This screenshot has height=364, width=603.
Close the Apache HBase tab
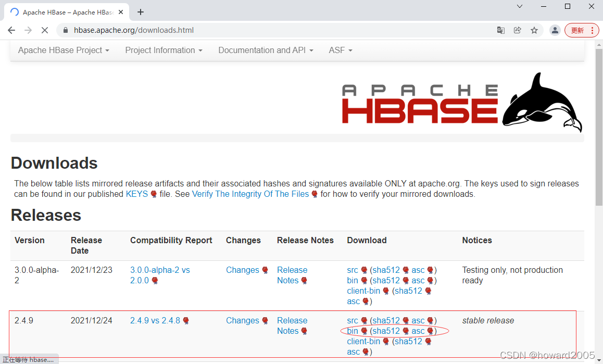pos(121,12)
